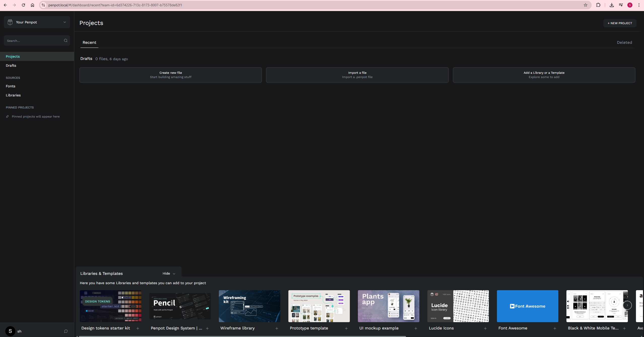
Task: Open Drafts in the sidebar
Action: pos(11,65)
